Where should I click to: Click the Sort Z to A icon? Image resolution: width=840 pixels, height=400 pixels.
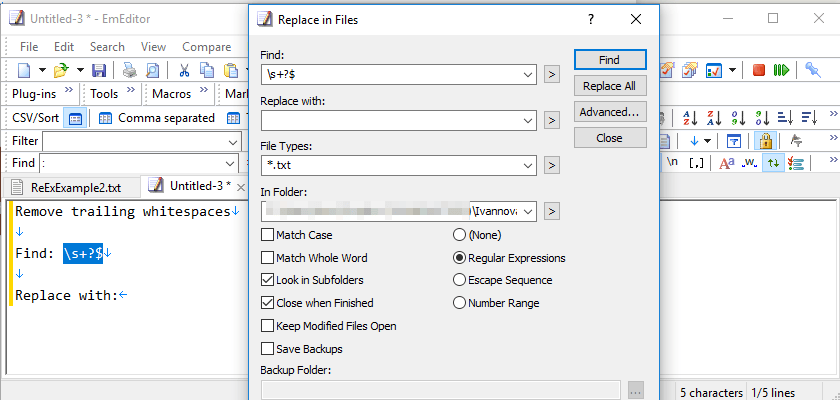point(714,117)
